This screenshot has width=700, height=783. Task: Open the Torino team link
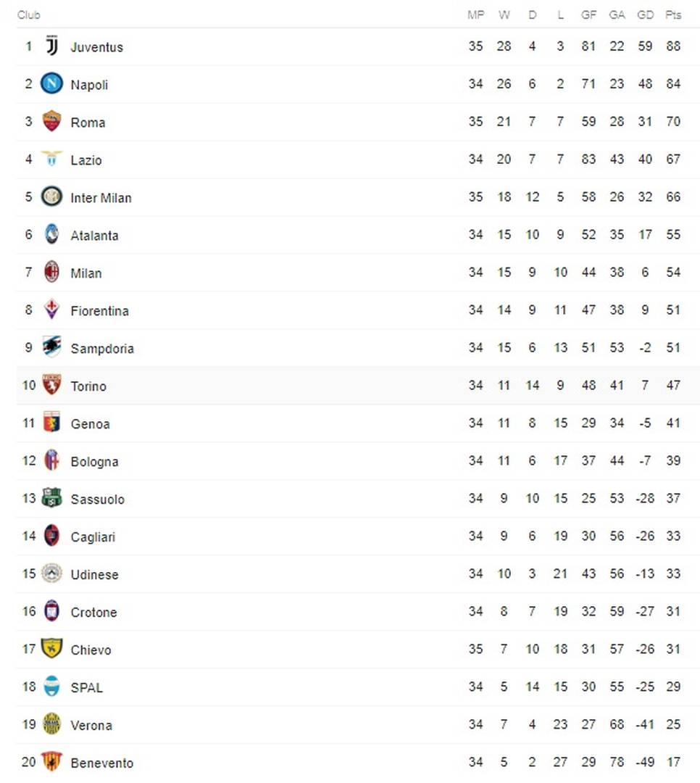pos(88,386)
